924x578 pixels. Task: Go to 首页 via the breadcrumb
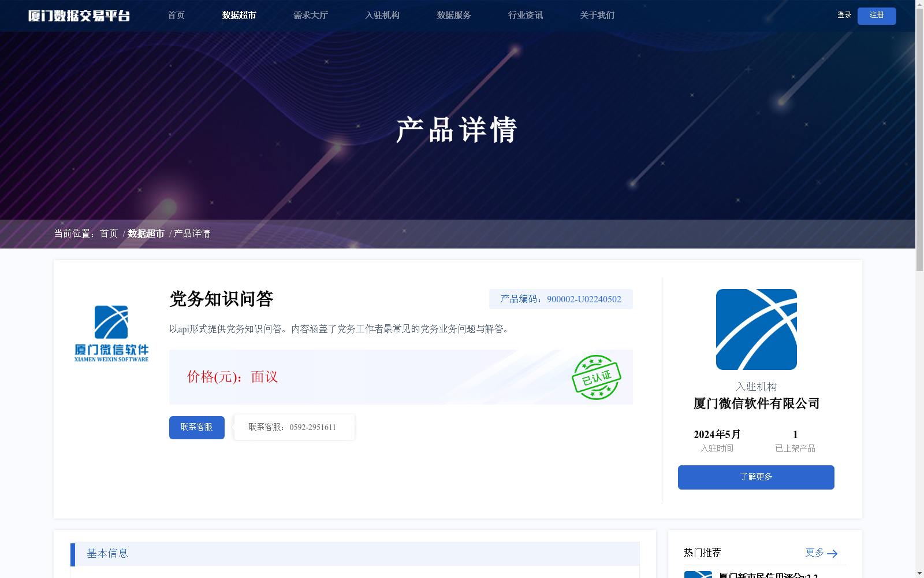click(109, 234)
